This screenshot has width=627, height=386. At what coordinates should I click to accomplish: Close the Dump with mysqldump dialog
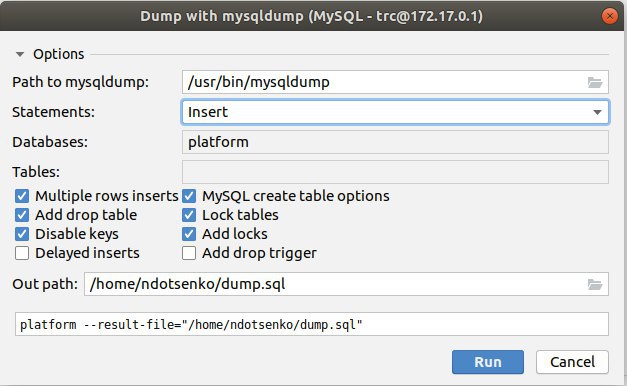coord(609,16)
